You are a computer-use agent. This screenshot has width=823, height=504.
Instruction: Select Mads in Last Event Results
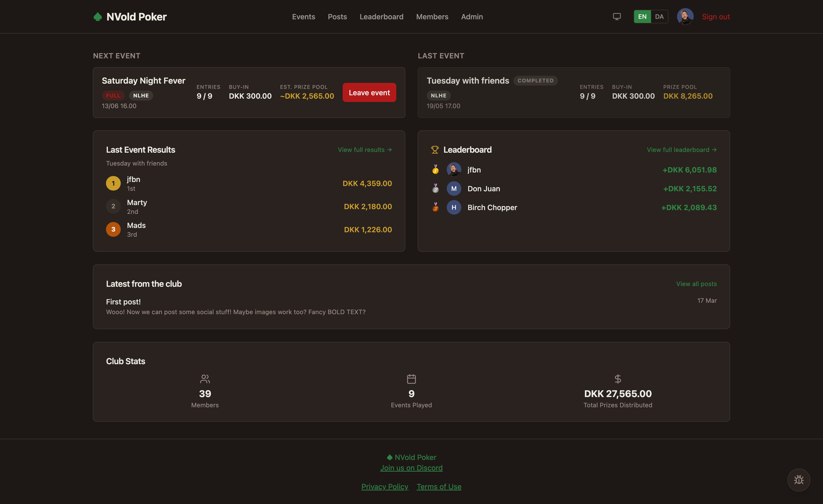[x=136, y=226]
